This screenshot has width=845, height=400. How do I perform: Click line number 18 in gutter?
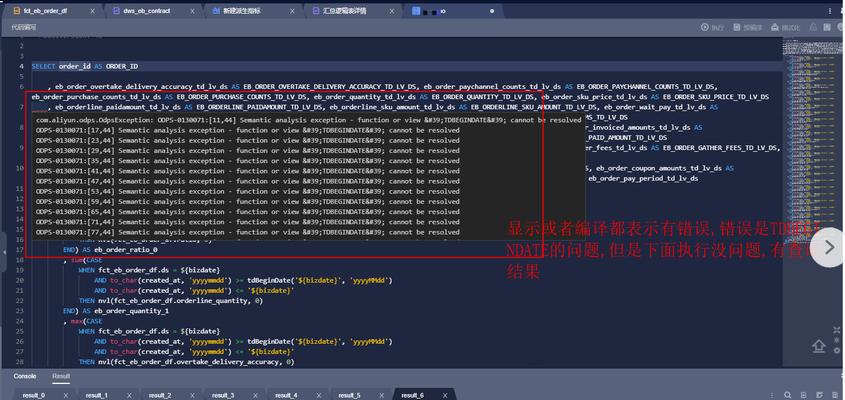(x=19, y=260)
